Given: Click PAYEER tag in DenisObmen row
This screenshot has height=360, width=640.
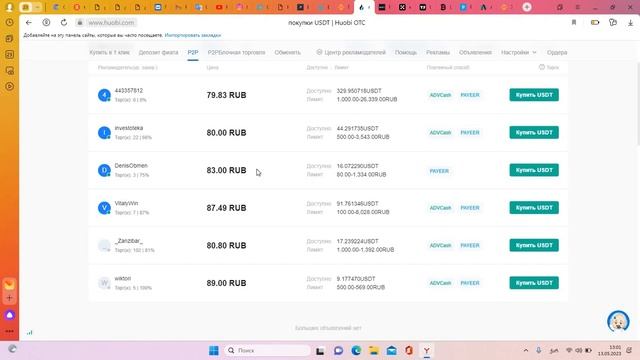Looking at the screenshot, I should (439, 171).
